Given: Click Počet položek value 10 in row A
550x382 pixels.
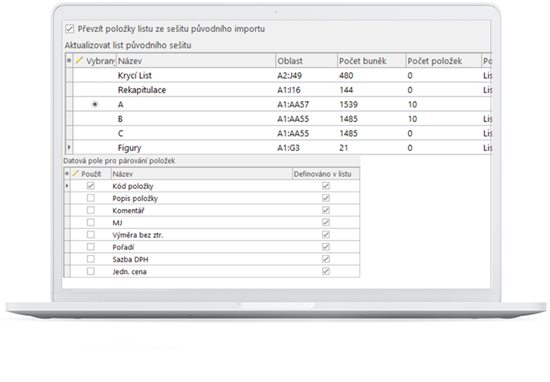Looking at the screenshot, I should [x=412, y=105].
